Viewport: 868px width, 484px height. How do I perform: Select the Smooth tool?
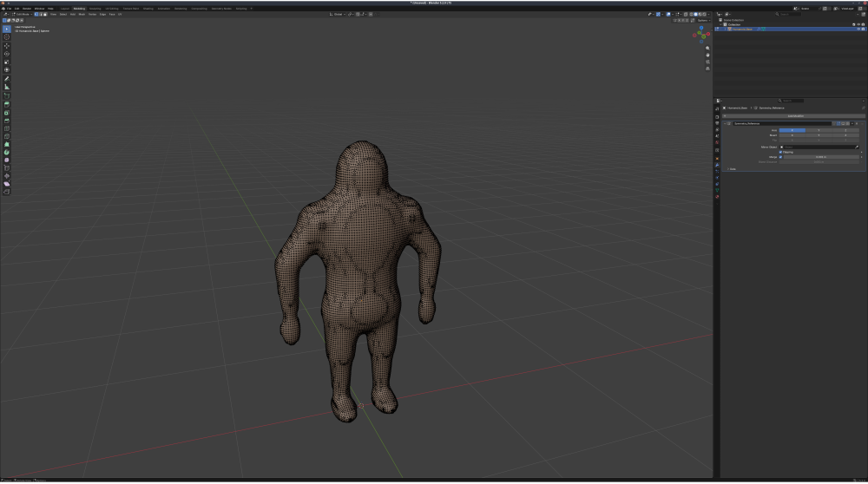[7, 160]
